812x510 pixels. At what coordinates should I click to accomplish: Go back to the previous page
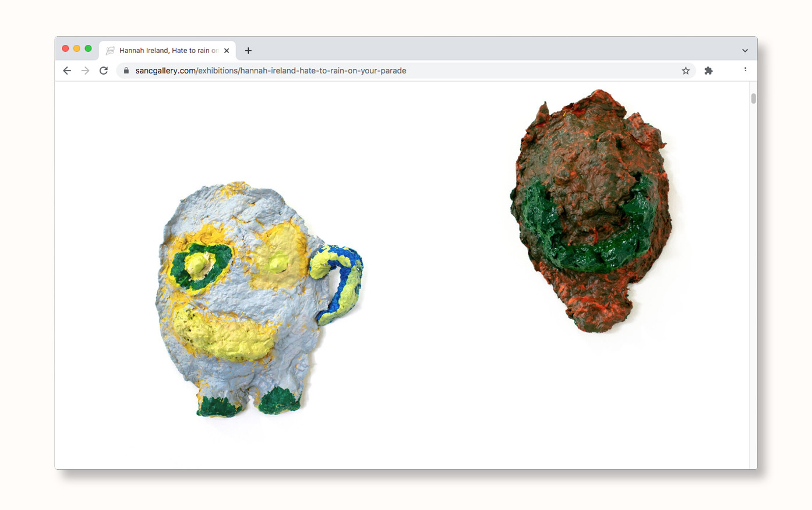pyautogui.click(x=67, y=71)
